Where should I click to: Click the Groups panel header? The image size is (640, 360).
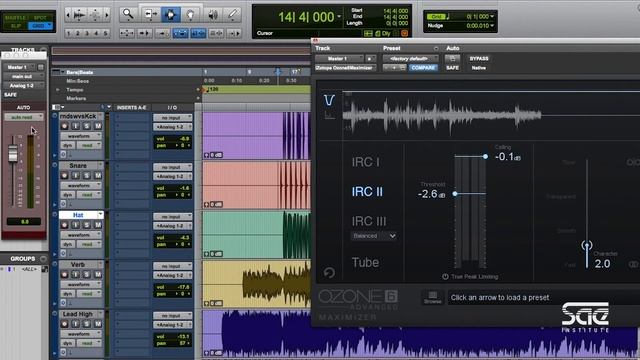(x=23, y=259)
